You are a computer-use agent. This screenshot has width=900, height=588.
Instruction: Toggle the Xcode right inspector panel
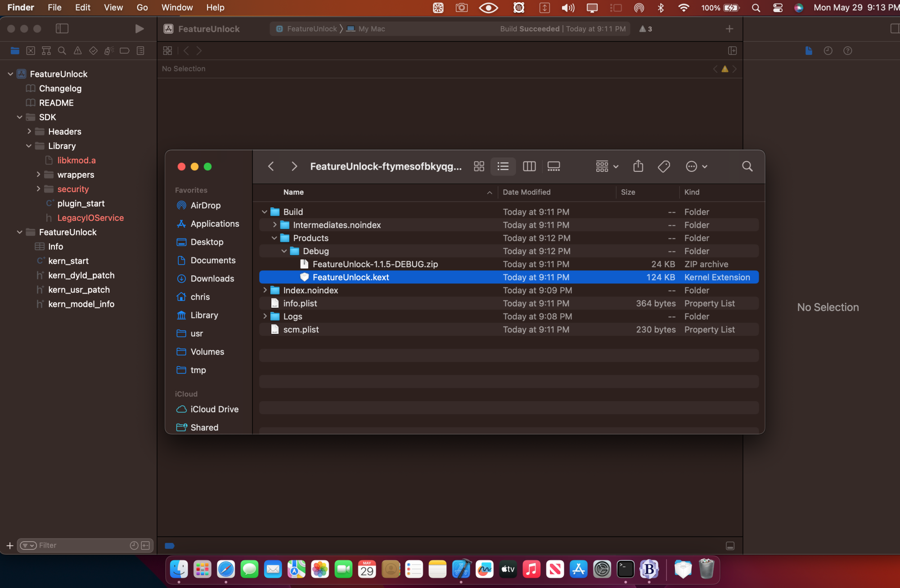tap(895, 29)
